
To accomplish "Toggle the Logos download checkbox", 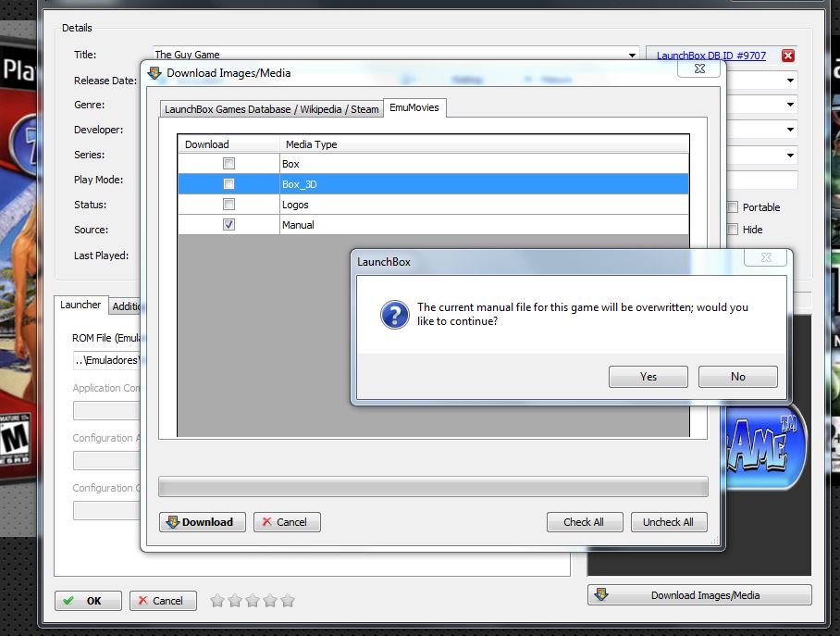I will click(229, 205).
